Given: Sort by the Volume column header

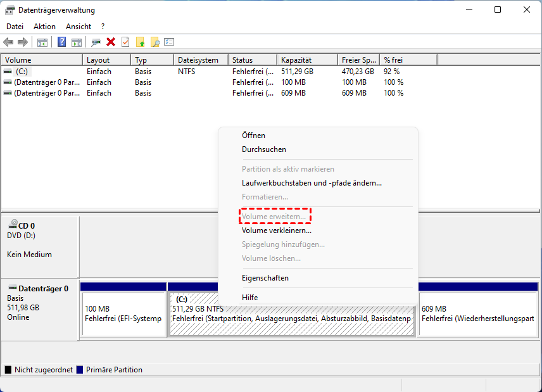Looking at the screenshot, I should pos(42,60).
